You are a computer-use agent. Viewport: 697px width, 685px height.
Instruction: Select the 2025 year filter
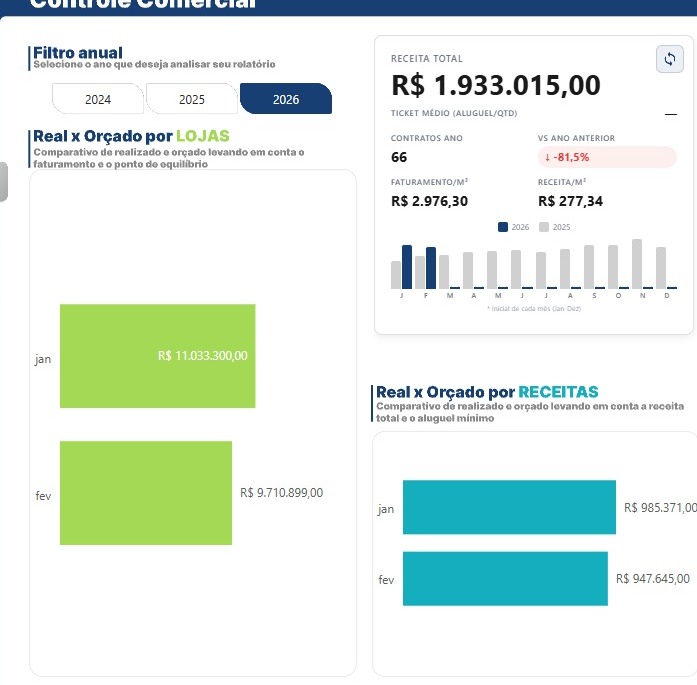click(192, 99)
